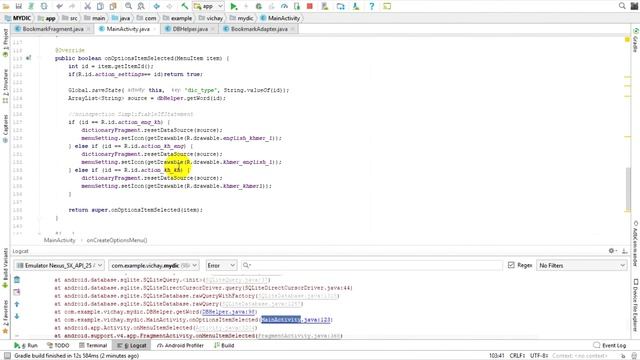The image size is (640, 360).
Task: Open the Build Variants tool window
Action: [x=5, y=267]
